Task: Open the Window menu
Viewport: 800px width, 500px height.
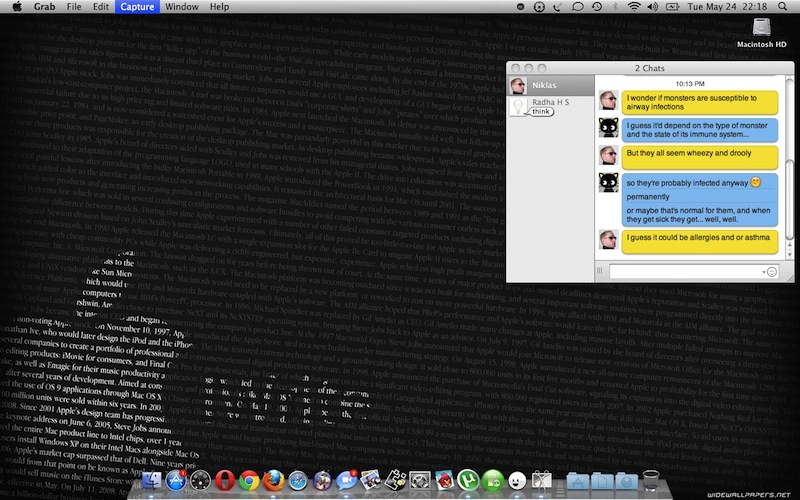Action: (181, 7)
